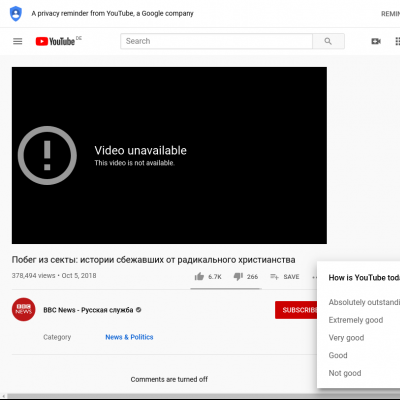Save the video to a playlist
Image resolution: width=400 pixels, height=400 pixels.
[x=285, y=277]
